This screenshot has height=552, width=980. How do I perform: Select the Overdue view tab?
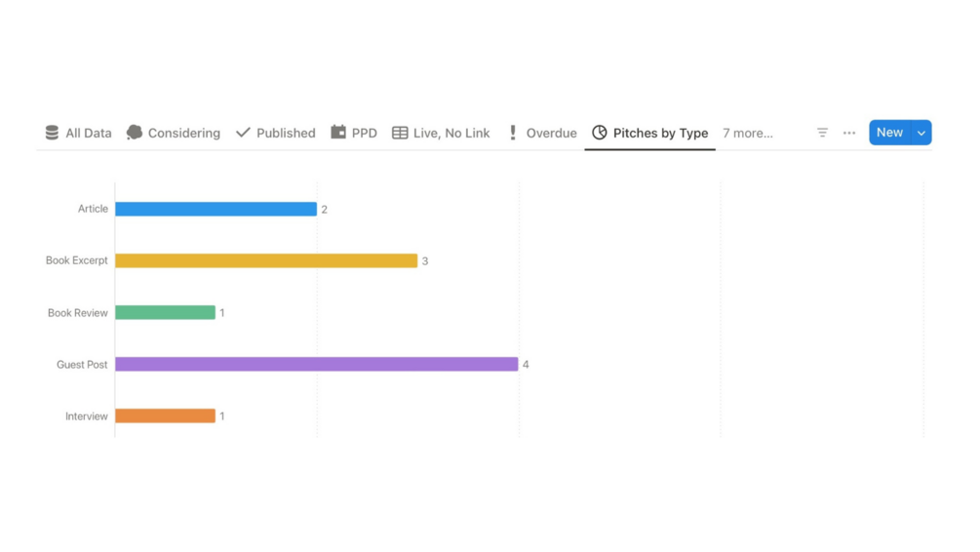(551, 133)
